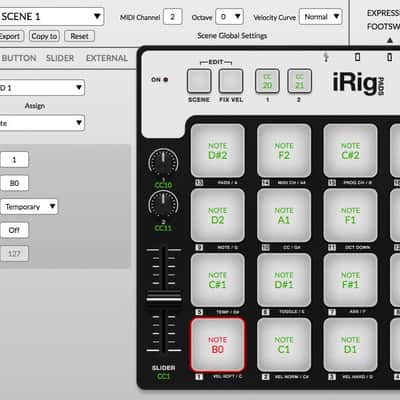This screenshot has width=400, height=400.
Task: Select the NOTE A1 pad
Action: [x=284, y=215]
